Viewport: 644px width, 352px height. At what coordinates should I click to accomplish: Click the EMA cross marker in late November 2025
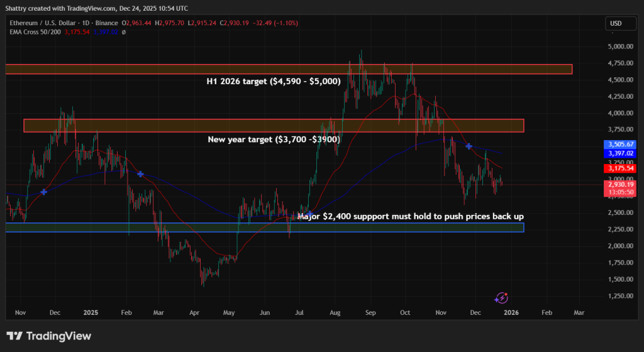point(469,146)
